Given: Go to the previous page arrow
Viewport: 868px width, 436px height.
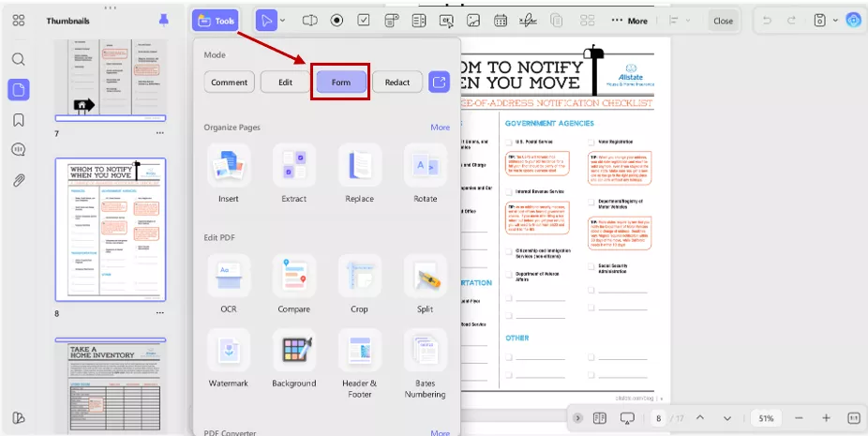Looking at the screenshot, I should (699, 418).
